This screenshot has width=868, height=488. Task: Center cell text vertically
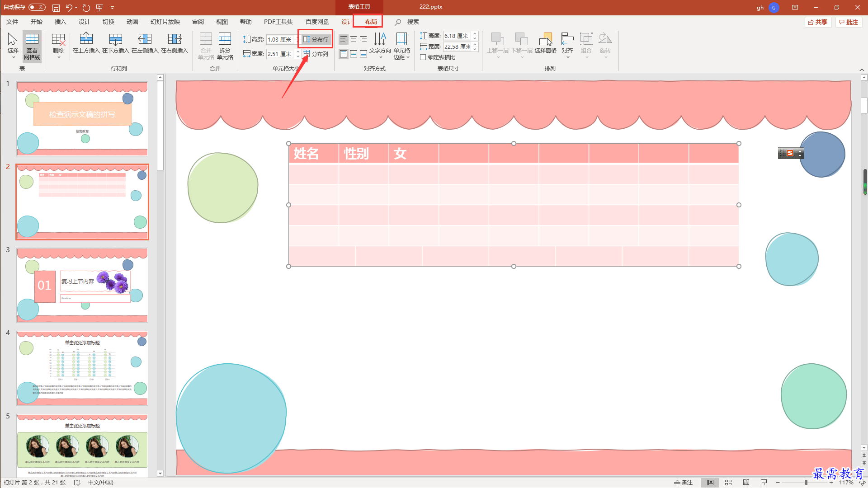coord(354,54)
